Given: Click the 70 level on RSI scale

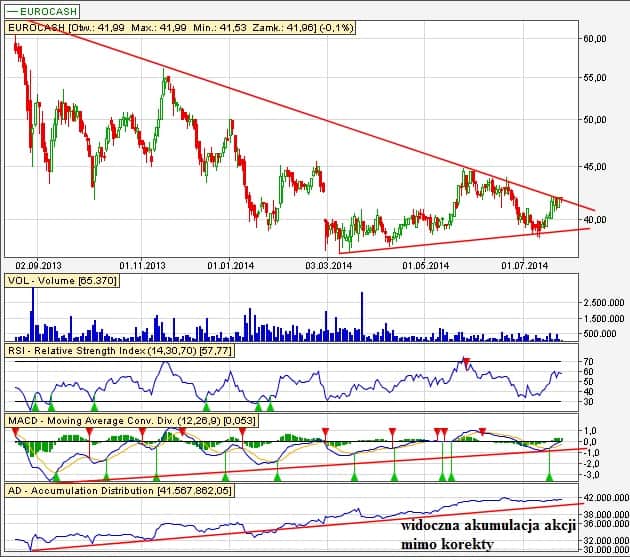Looking at the screenshot, I should pyautogui.click(x=587, y=360).
